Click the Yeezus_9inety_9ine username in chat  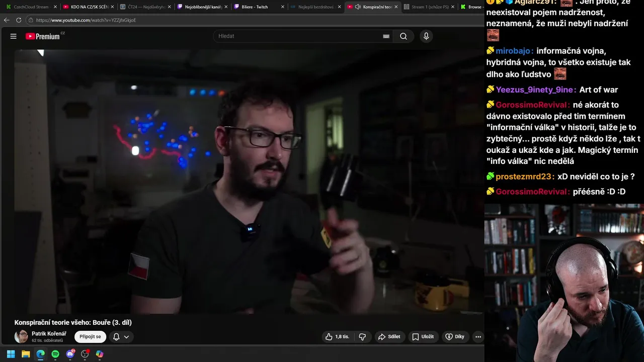click(x=535, y=89)
